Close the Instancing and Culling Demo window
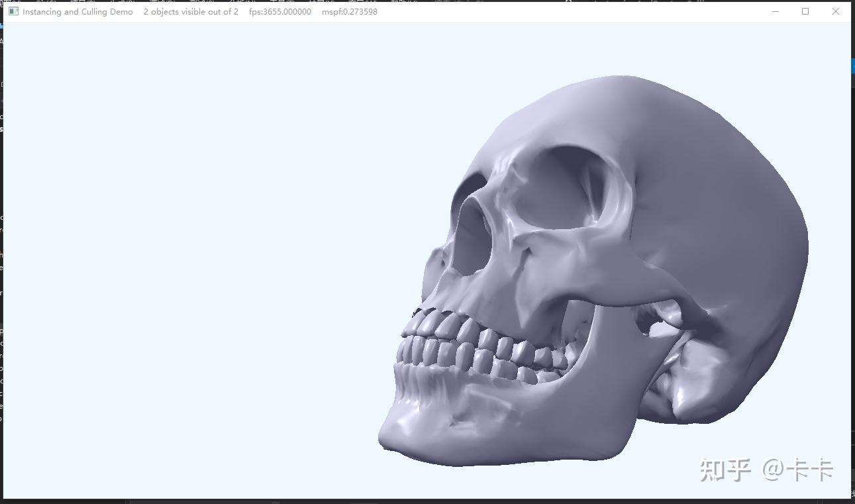 [x=836, y=11]
